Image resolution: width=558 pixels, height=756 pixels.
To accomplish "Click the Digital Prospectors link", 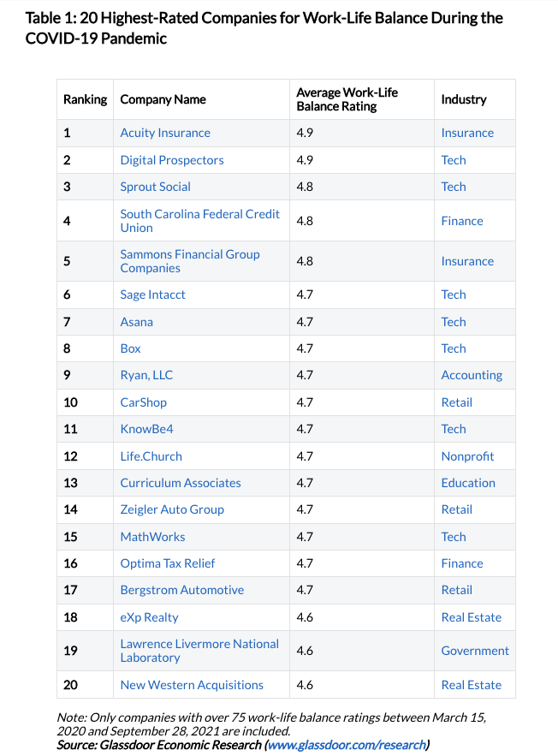I will (172, 160).
